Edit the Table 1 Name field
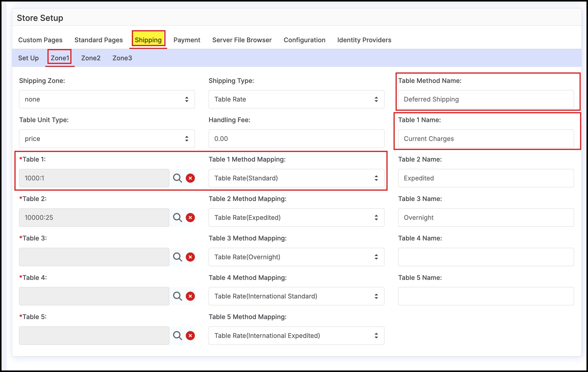 coord(486,139)
